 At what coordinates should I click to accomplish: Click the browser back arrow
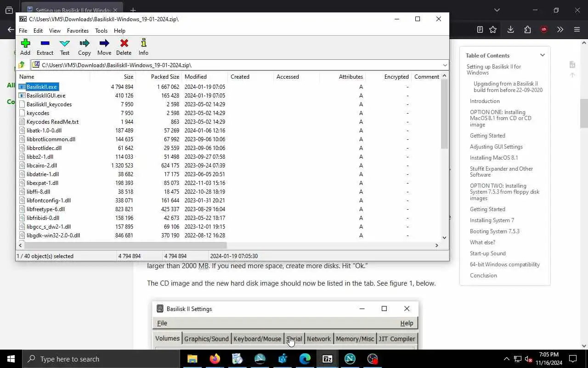11,29
